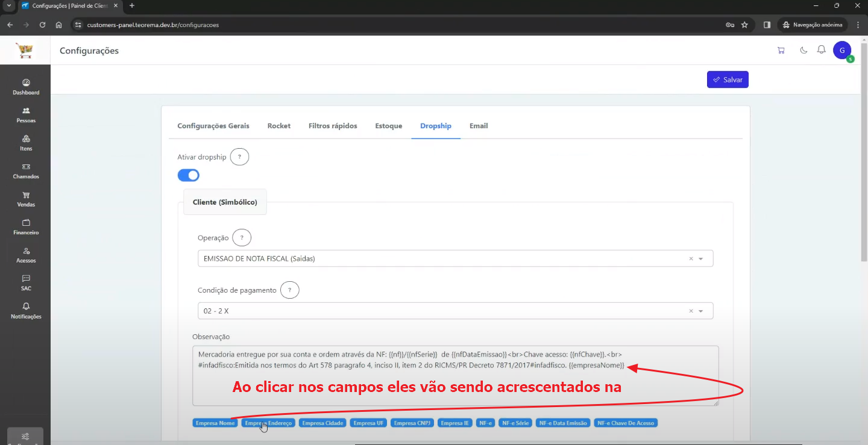This screenshot has width=868, height=445.
Task: Bookmark this page with the star icon
Action: (744, 25)
